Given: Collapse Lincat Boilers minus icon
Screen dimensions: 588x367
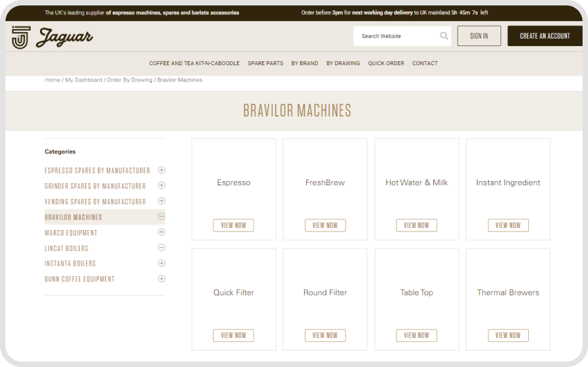Looking at the screenshot, I should 162,248.
